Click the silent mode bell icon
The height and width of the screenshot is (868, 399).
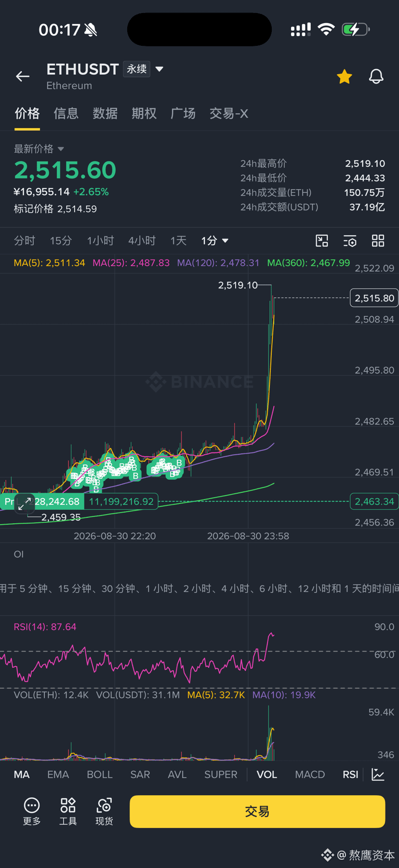91,30
